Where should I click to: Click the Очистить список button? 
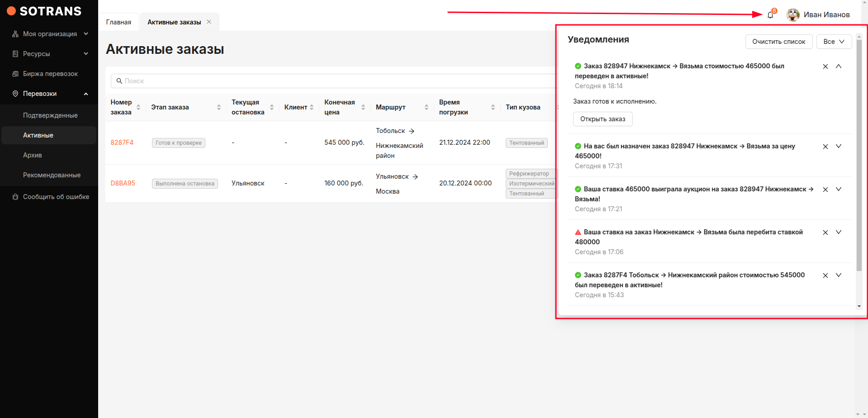(x=778, y=42)
